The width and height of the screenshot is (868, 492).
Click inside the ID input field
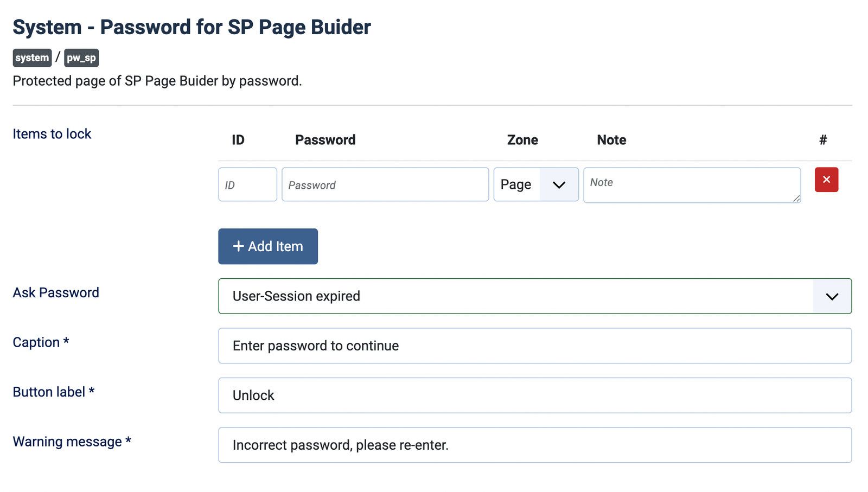[x=247, y=184]
